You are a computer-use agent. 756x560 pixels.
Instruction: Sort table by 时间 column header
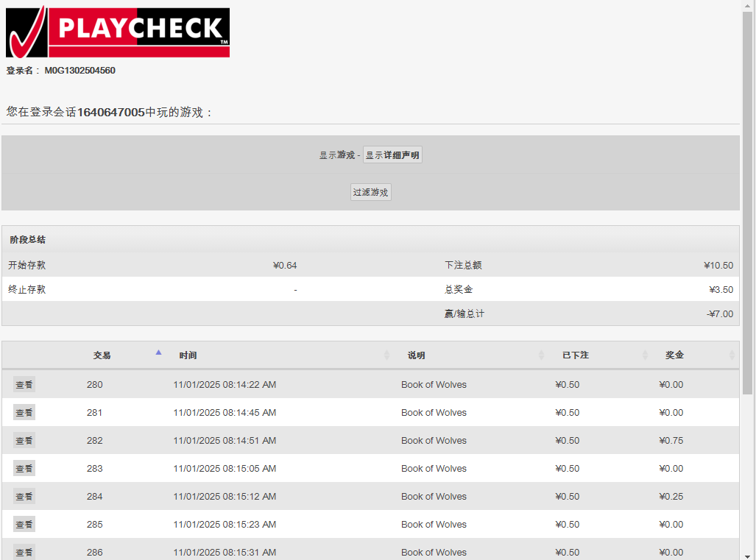click(x=188, y=355)
